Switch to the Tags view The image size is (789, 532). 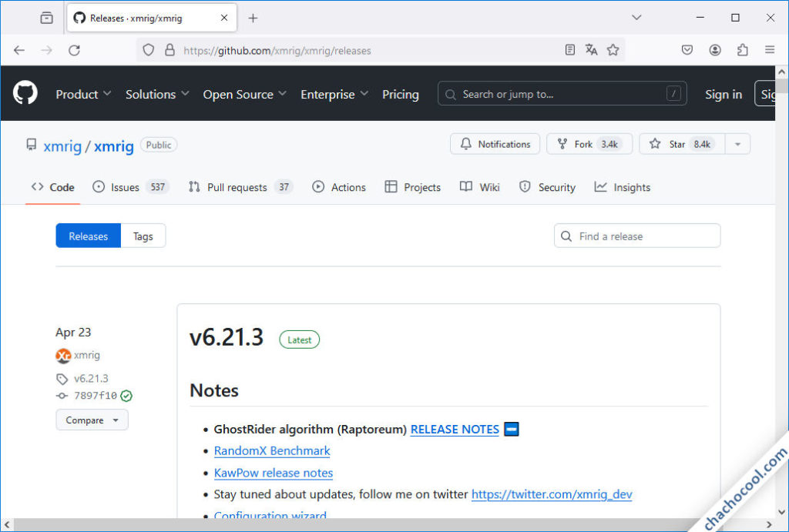[143, 236]
